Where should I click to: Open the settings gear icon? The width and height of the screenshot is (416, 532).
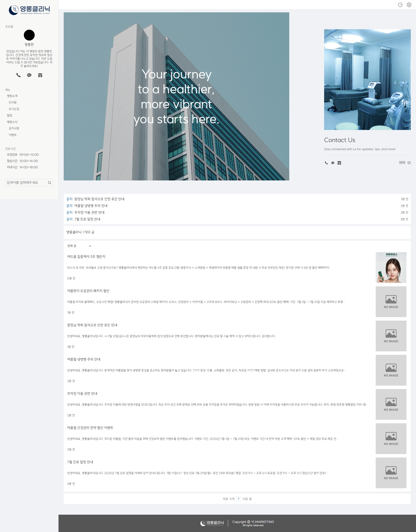coord(409,5)
